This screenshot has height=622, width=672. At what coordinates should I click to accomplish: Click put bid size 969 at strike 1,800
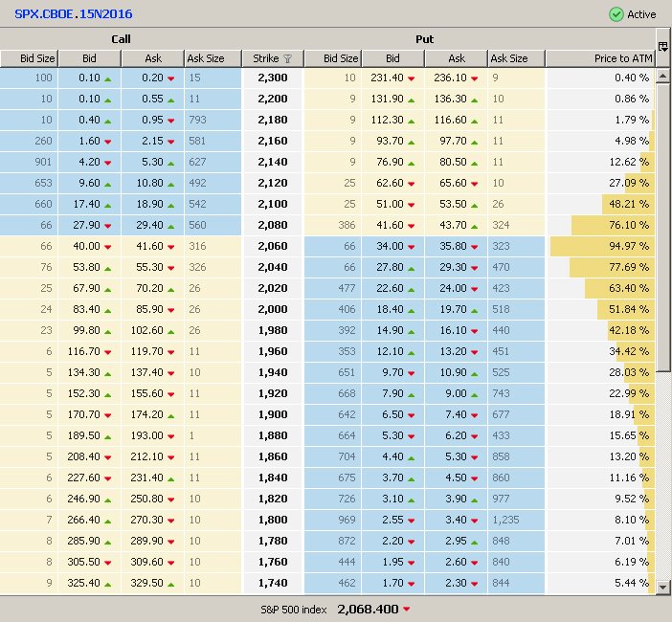[x=333, y=520]
